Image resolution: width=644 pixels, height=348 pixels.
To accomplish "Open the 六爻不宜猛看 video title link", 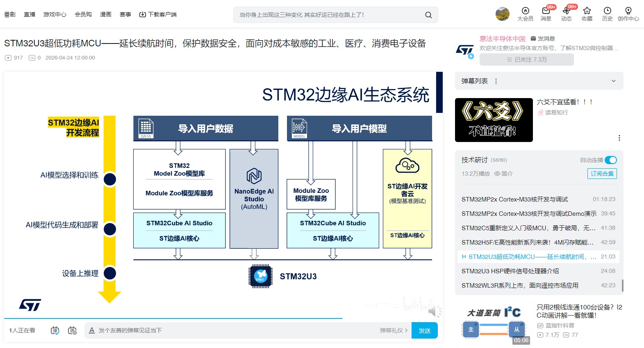I will pyautogui.click(x=565, y=102).
